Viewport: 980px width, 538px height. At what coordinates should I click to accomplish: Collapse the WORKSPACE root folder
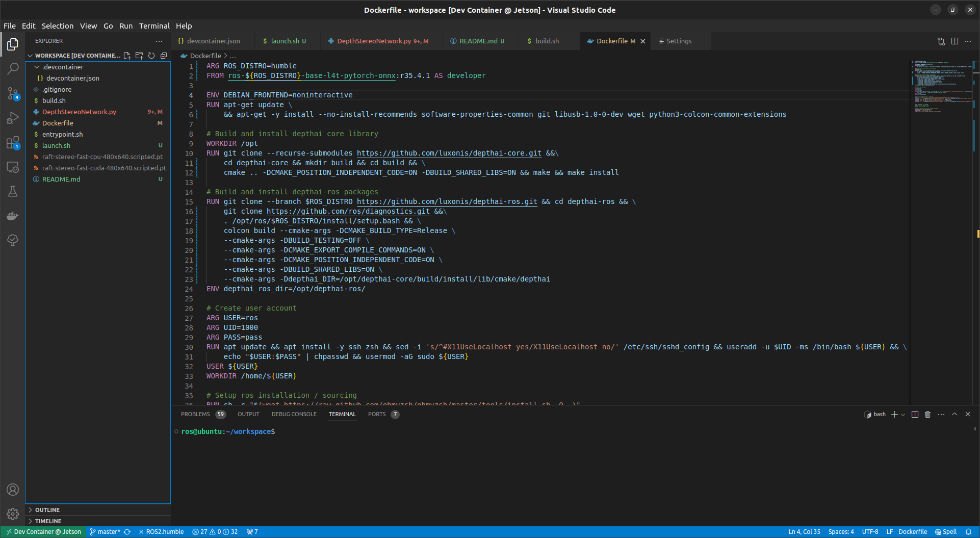point(30,56)
